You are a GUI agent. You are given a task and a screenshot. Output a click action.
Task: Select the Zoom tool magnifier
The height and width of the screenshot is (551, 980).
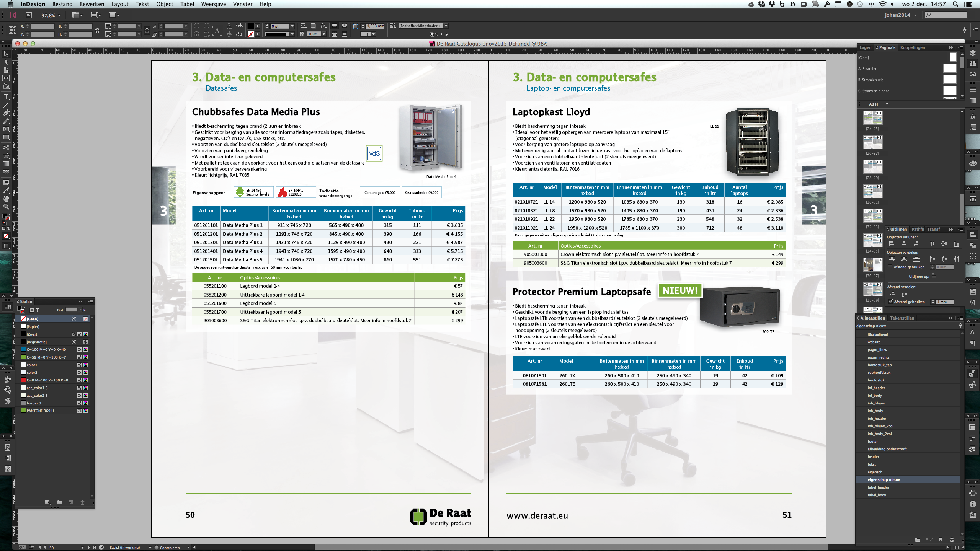pos(6,207)
